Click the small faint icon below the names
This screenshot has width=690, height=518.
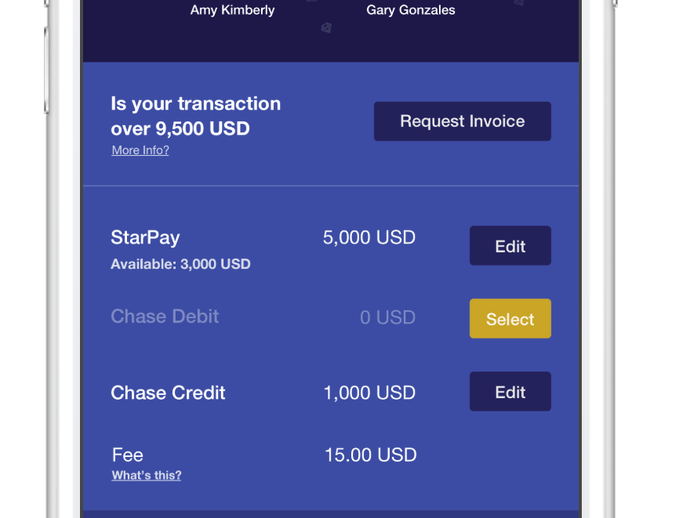(x=326, y=28)
